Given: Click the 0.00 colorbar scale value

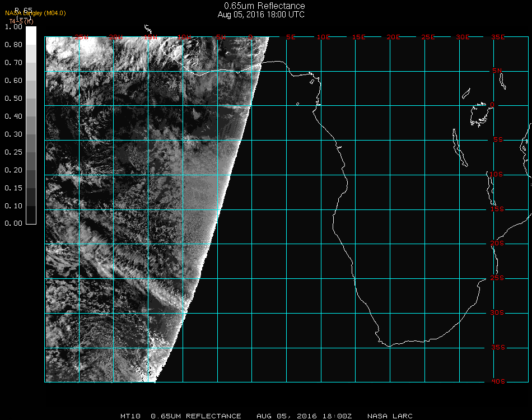Looking at the screenshot, I should tap(13, 223).
